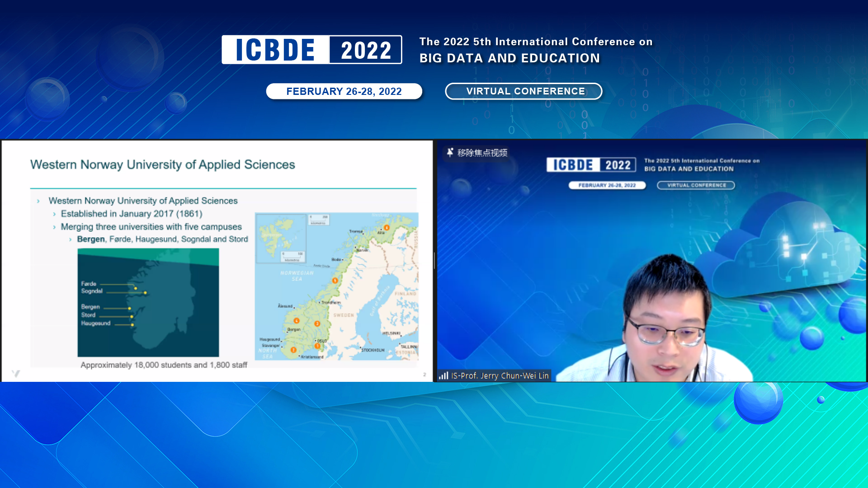868x488 pixels.
Task: Select the ICBDE 2022 logo in the header
Action: pos(311,50)
